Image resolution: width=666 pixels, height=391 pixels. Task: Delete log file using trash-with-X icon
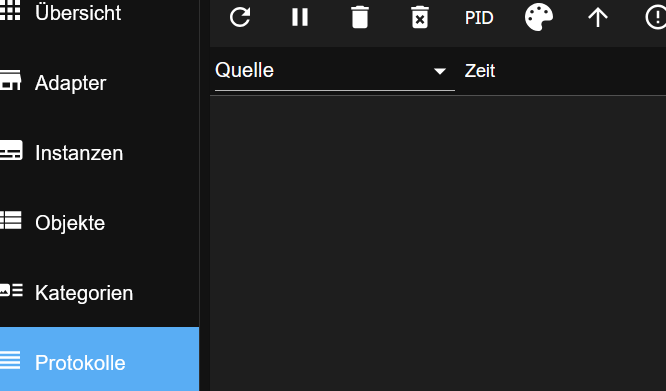[420, 17]
